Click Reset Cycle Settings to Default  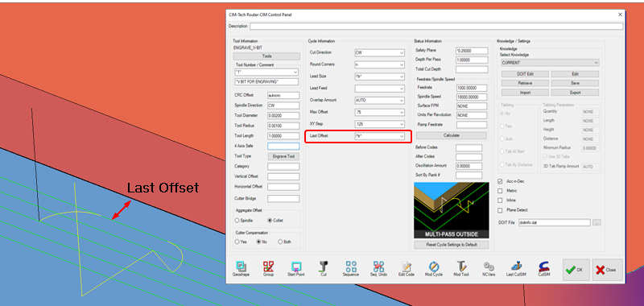click(x=452, y=245)
